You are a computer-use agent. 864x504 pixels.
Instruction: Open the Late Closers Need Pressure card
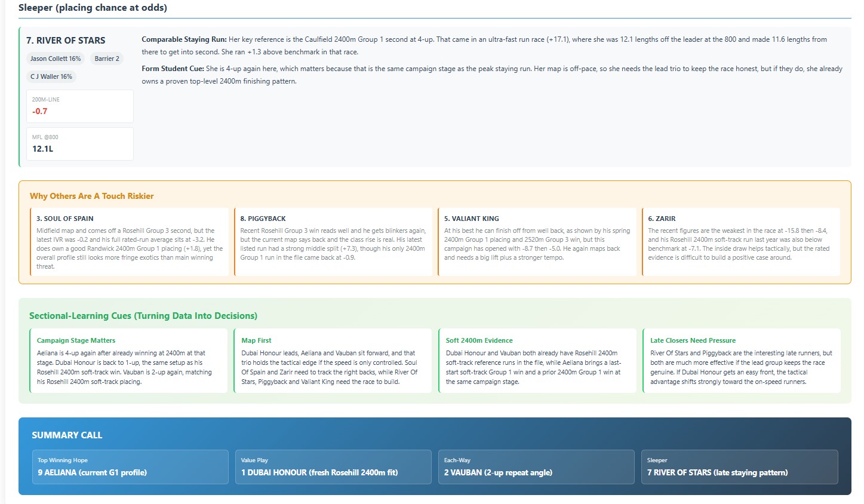(742, 361)
